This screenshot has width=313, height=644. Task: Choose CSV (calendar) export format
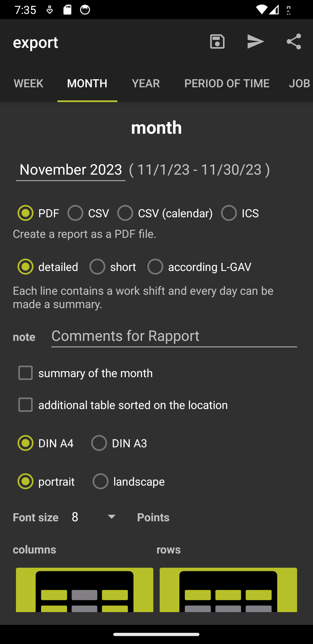tap(125, 213)
